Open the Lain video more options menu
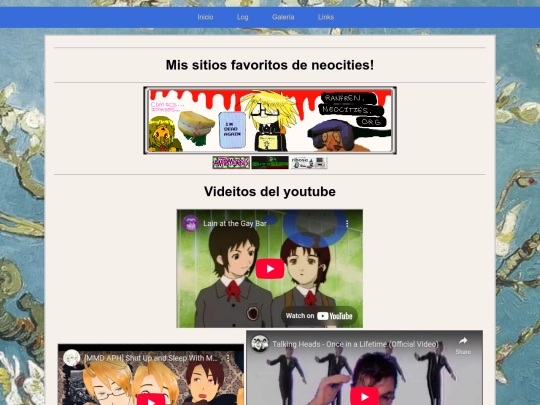This screenshot has height=405, width=540. (347, 224)
